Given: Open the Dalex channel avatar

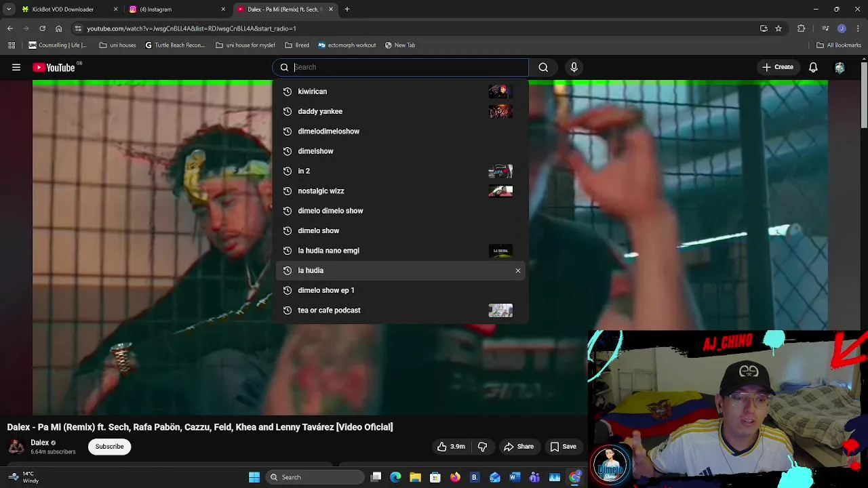Looking at the screenshot, I should [x=16, y=447].
